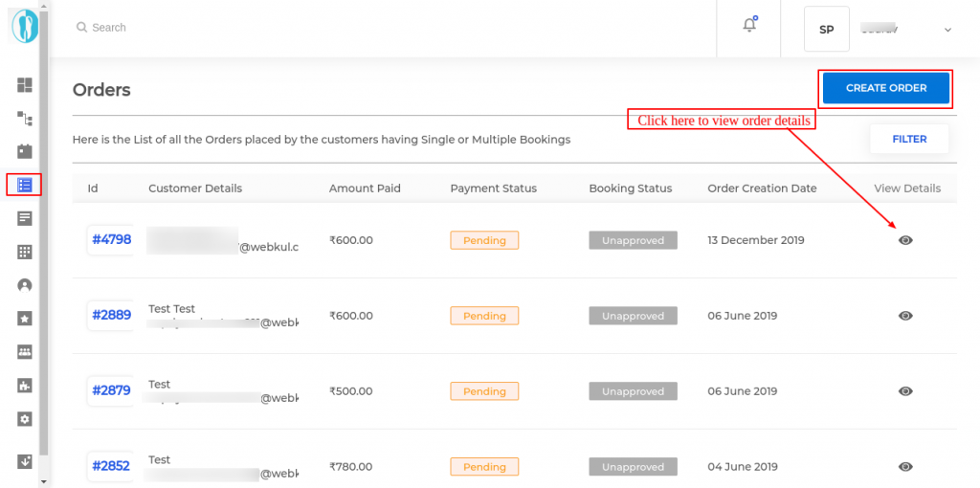Open the FILTER button

point(909,140)
